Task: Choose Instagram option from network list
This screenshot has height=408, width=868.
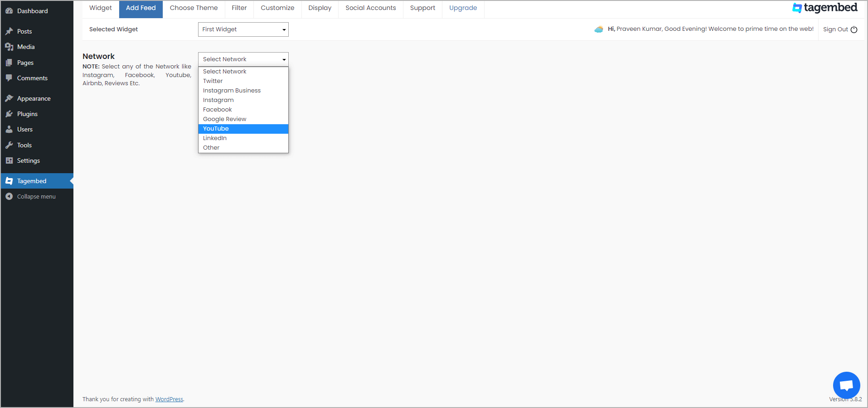Action: (x=243, y=100)
